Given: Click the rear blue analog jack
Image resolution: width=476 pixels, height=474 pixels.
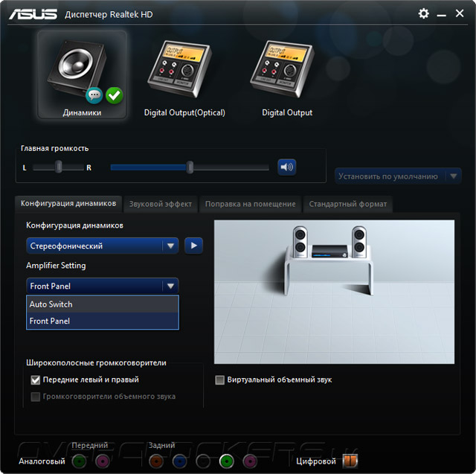Looking at the screenshot, I should coord(180,461).
